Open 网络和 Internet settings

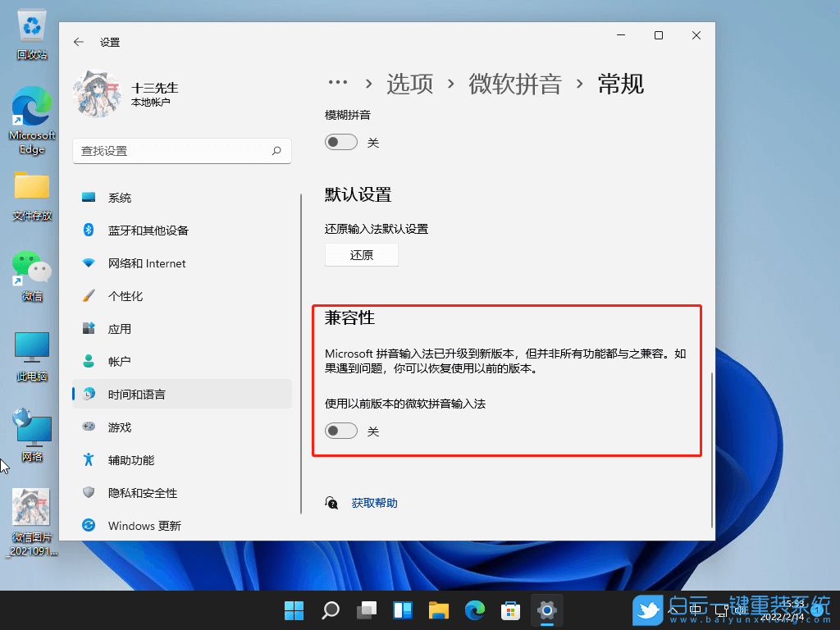(x=146, y=262)
